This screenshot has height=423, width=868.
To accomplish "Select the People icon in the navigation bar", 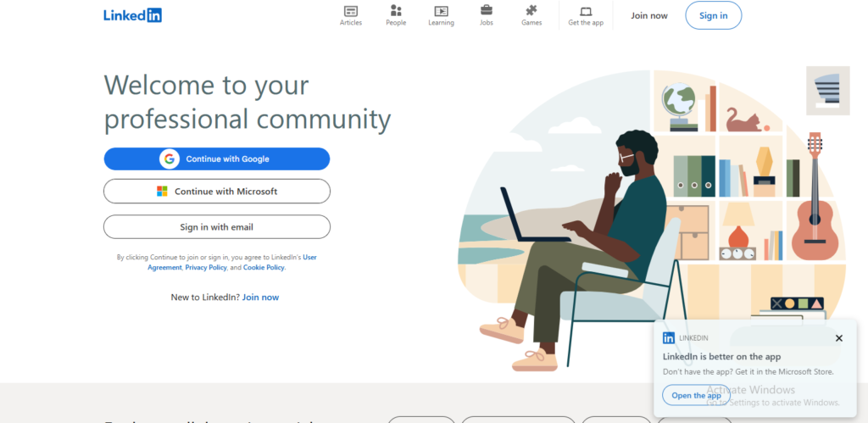I will point(396,11).
